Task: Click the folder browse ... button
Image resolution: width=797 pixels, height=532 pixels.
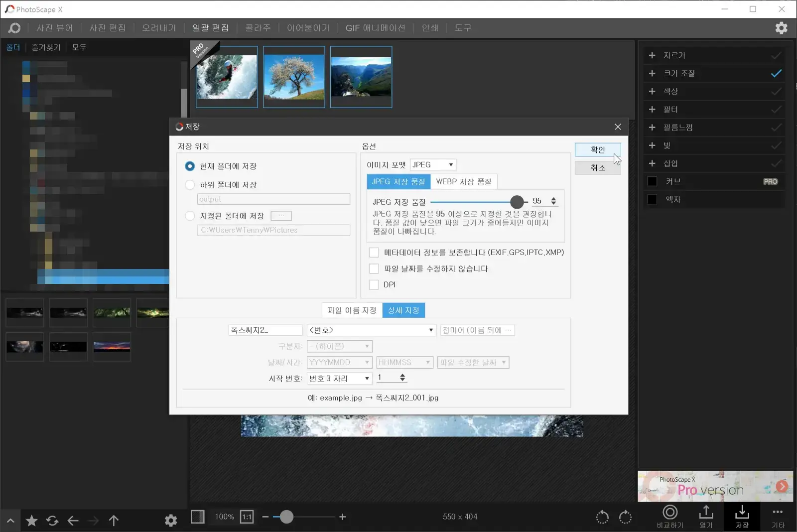Action: 281,216
